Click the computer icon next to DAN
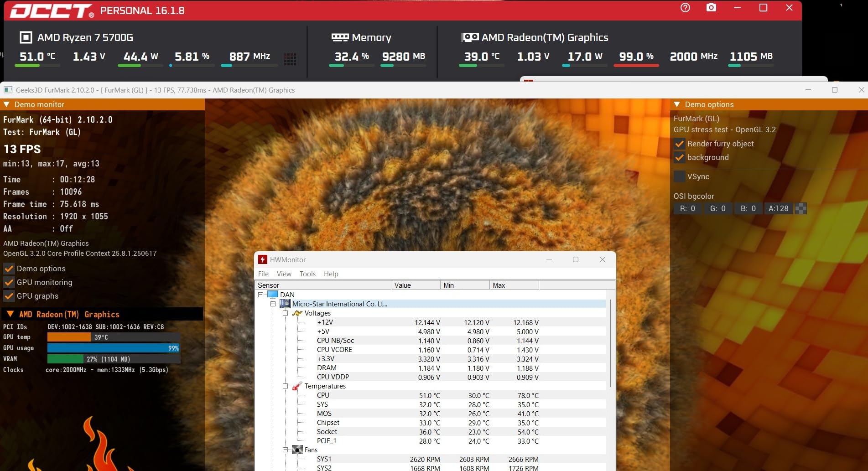Image resolution: width=868 pixels, height=471 pixels. (x=272, y=295)
